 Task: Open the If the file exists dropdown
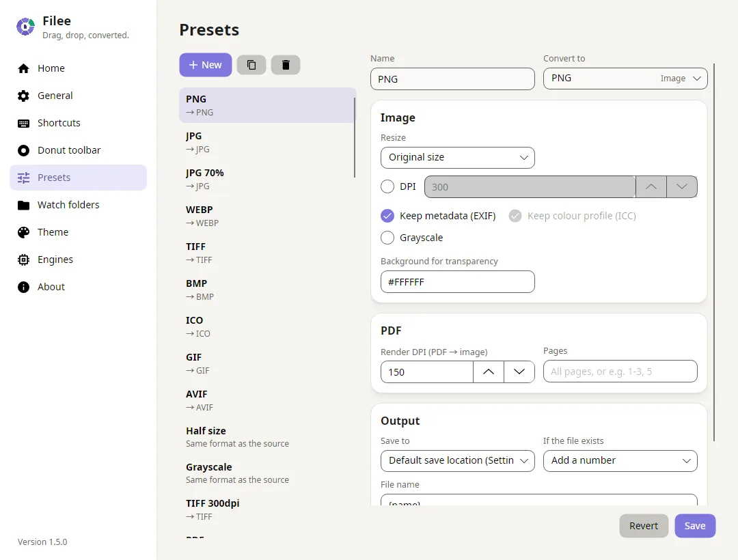(620, 461)
